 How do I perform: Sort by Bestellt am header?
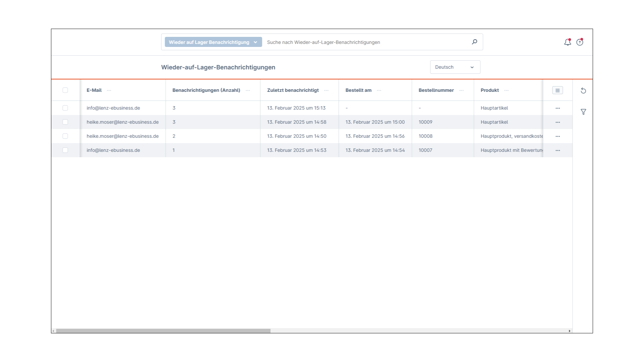(x=359, y=90)
